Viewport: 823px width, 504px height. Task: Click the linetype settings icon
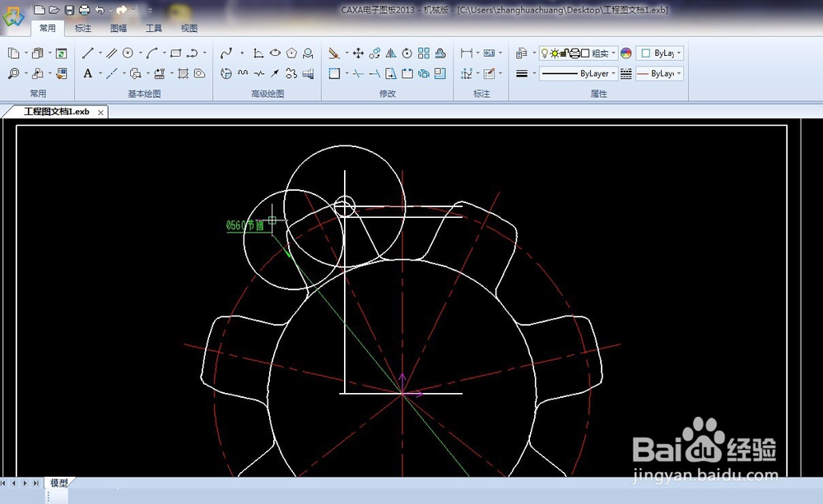pyautogui.click(x=626, y=73)
